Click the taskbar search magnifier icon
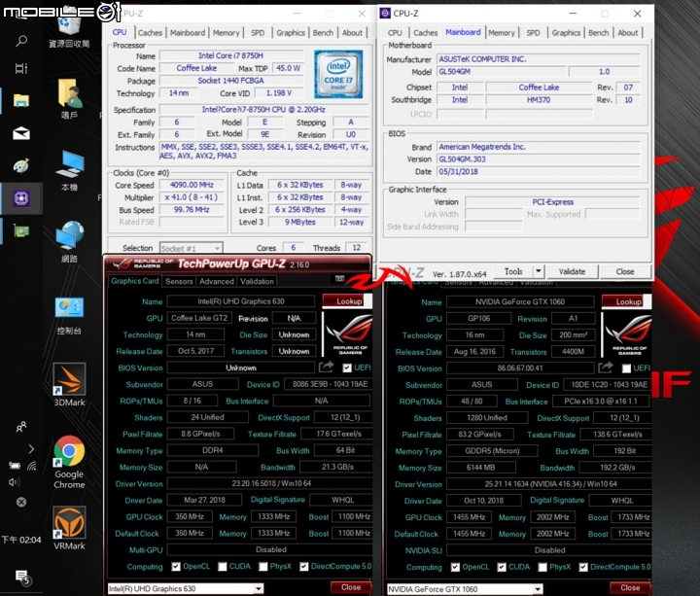Viewport: 700px width, 596px height. 21,41
